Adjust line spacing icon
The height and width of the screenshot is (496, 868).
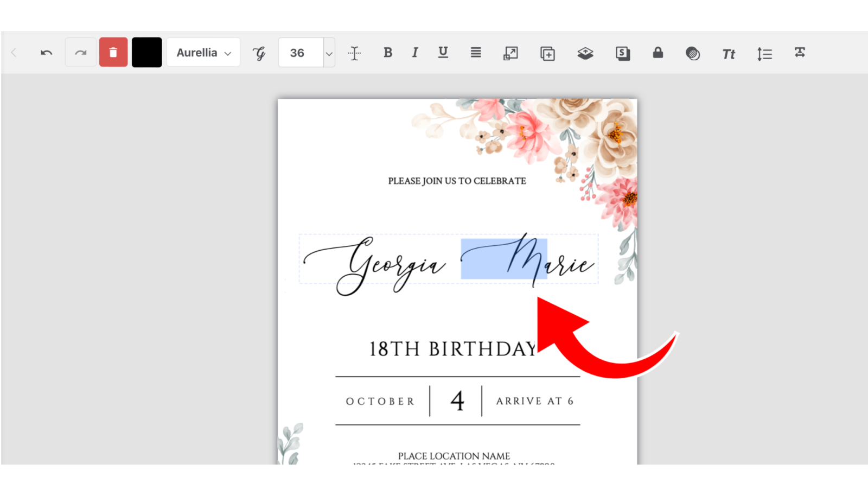pos(765,54)
